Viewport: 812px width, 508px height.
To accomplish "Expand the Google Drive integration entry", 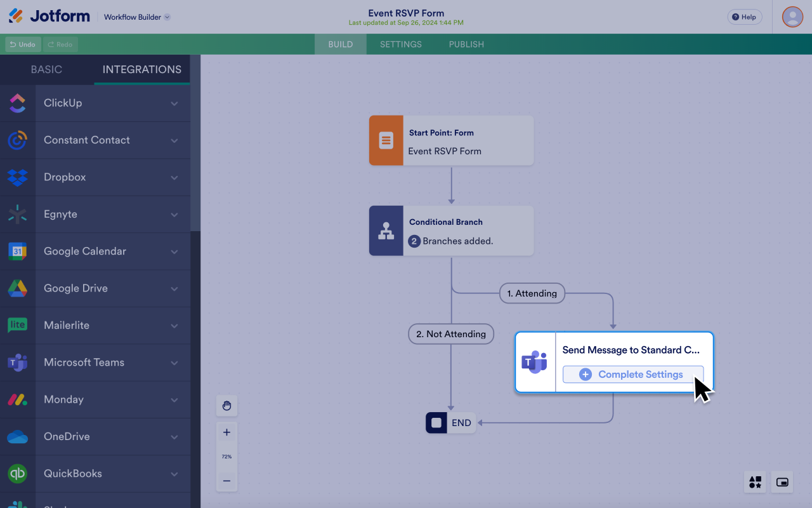I will click(x=176, y=288).
